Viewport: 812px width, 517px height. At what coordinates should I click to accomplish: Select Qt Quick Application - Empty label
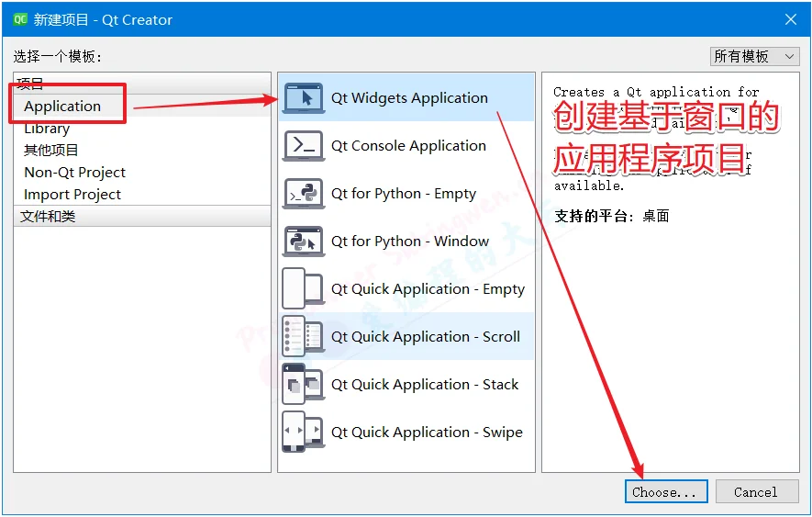428,289
